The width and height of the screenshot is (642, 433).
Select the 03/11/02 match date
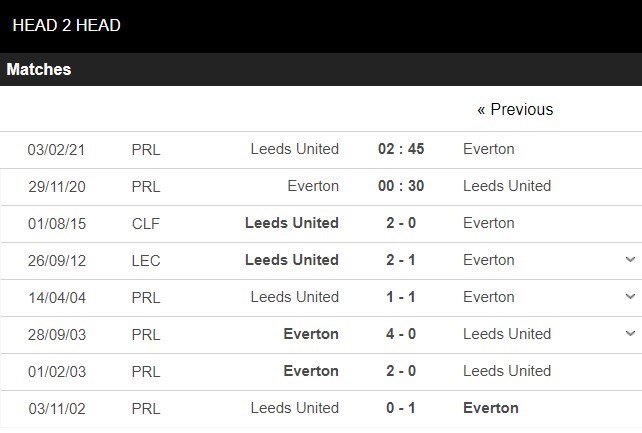click(x=57, y=408)
